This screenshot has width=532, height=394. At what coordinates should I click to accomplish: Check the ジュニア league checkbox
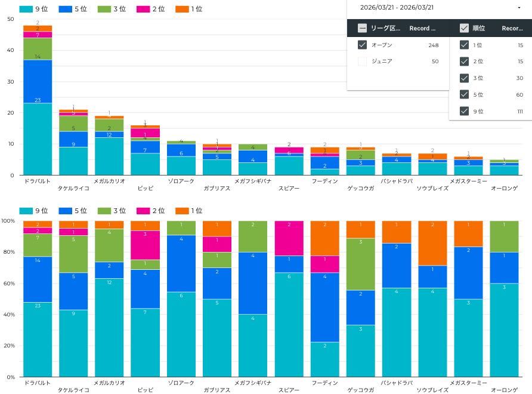(362, 61)
